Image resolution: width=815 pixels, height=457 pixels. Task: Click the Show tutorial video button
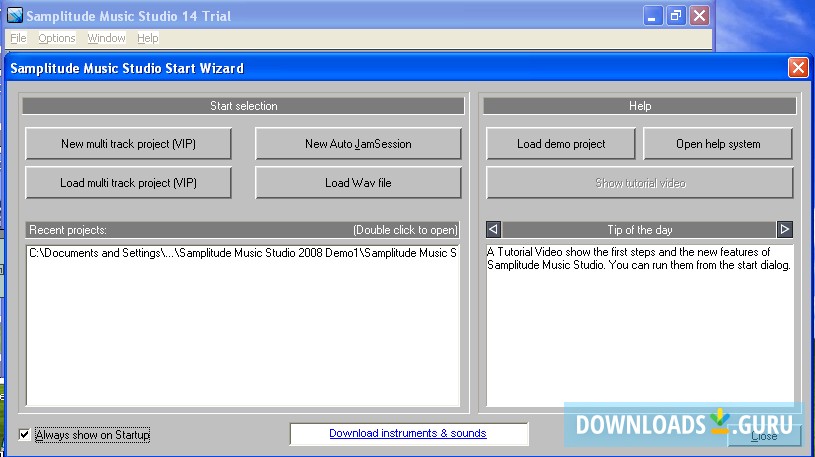click(640, 182)
